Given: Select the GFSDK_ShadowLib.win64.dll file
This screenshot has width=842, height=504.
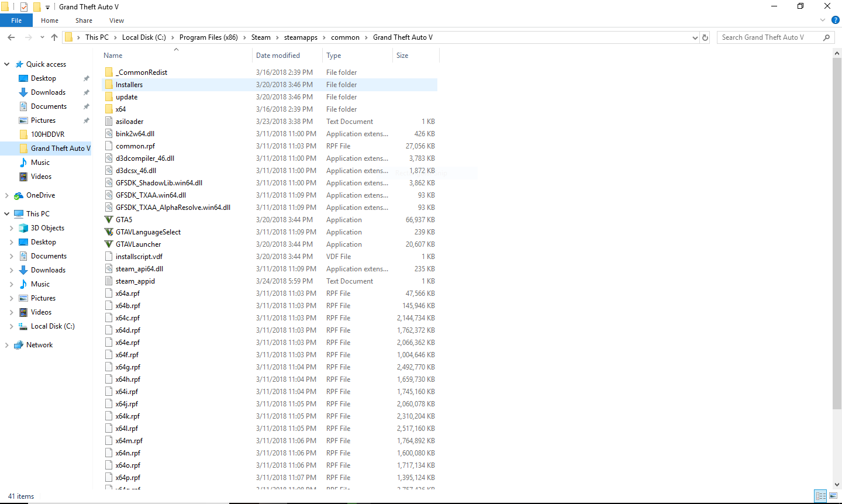Looking at the screenshot, I should 270,183.
